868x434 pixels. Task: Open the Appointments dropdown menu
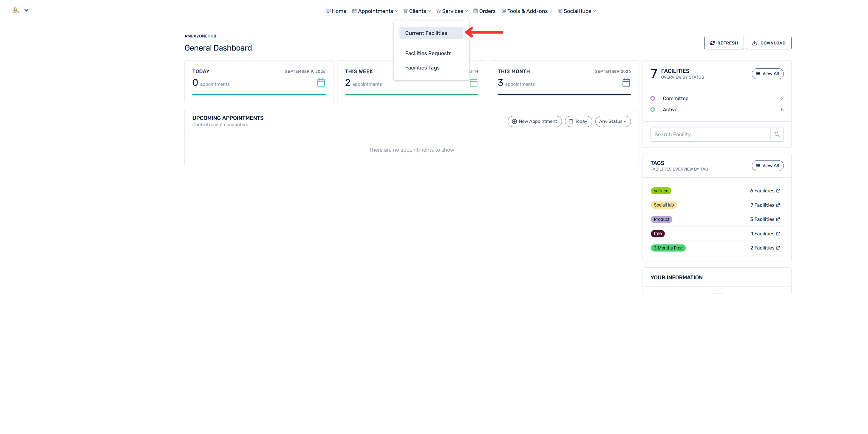click(375, 11)
